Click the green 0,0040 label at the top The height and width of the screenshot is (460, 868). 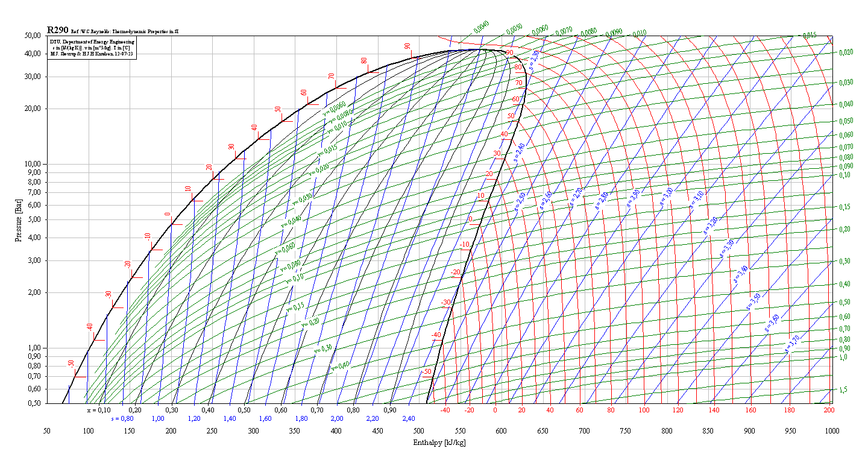481,28
